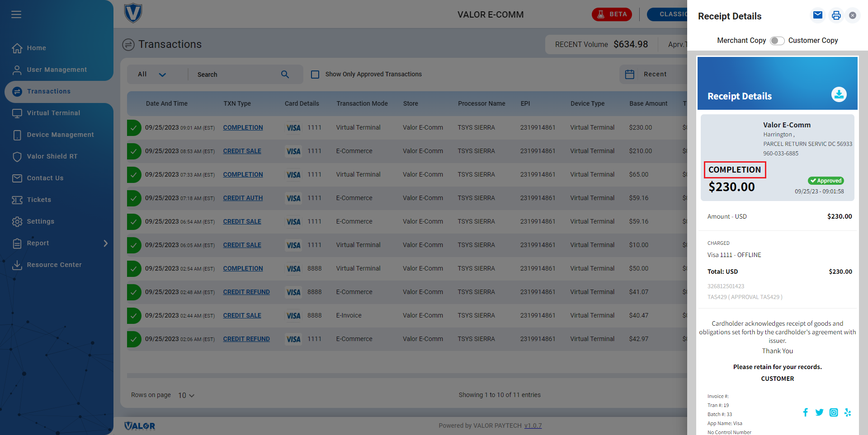This screenshot has height=435, width=868.
Task: Email the receipt using envelope icon
Action: (x=817, y=15)
